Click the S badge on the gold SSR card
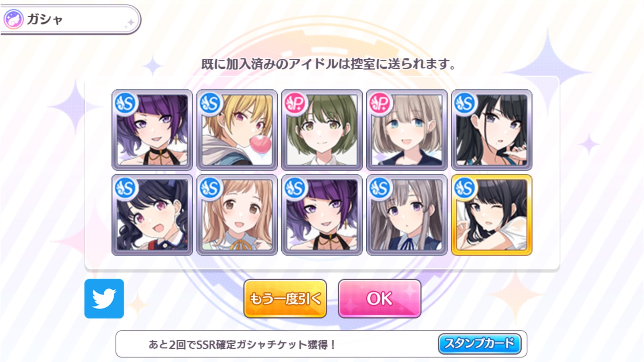Screen dimensions: 644x362 pos(465,188)
